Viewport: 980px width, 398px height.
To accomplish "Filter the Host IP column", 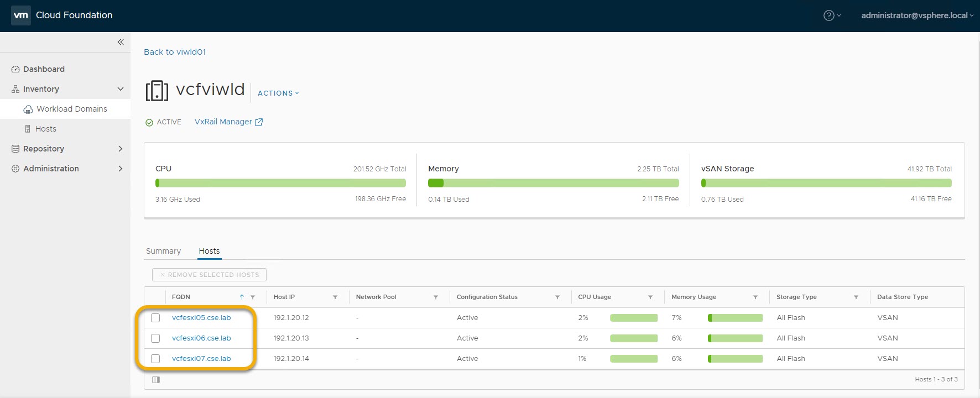I will coord(335,297).
